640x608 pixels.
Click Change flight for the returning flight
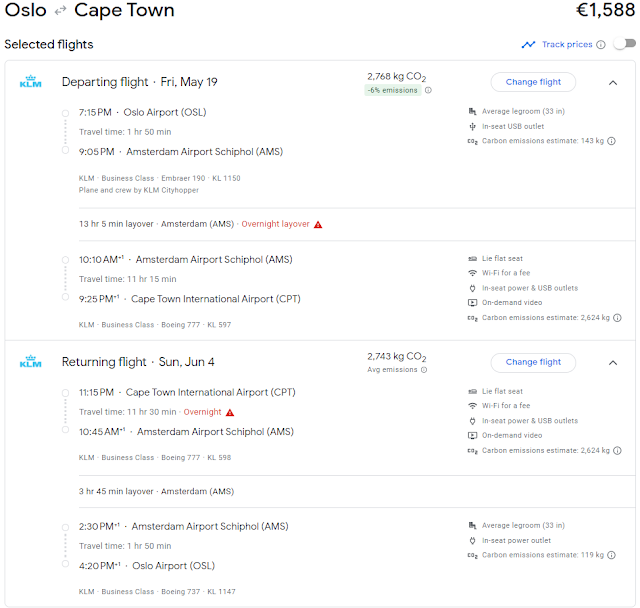[x=533, y=362]
